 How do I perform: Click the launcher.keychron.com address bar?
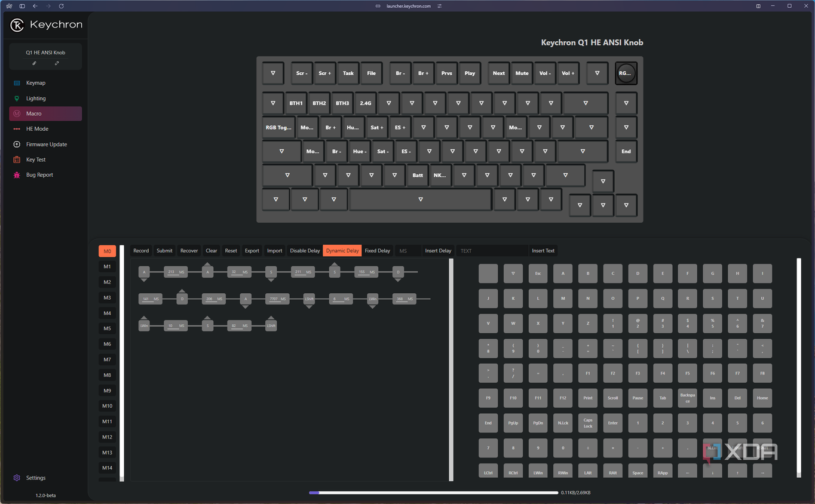click(x=408, y=6)
